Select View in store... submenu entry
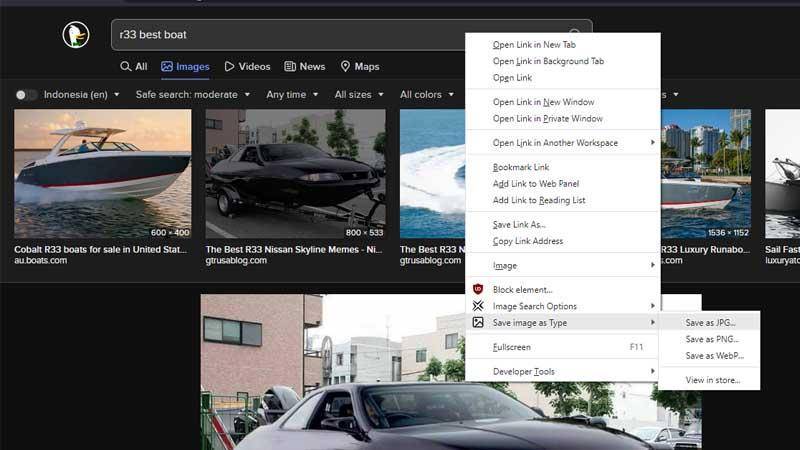Screen dimensions: 800x450 [x=709, y=380]
